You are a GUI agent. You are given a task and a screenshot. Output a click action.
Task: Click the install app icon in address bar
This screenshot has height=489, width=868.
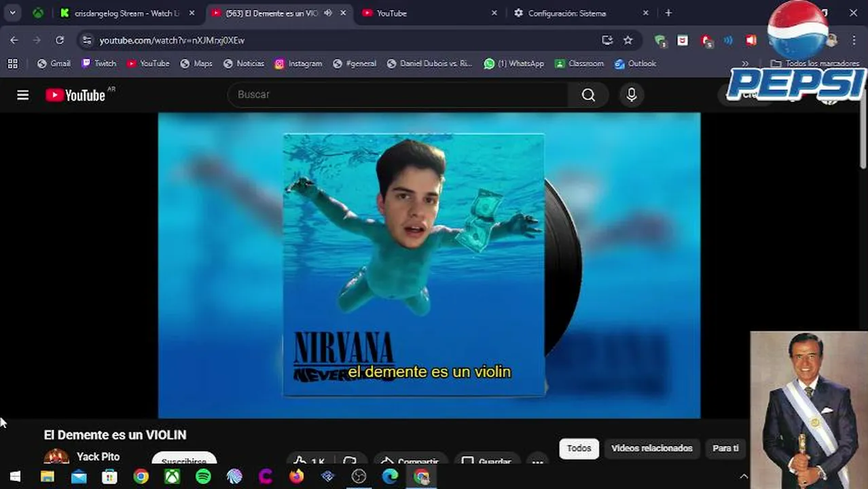click(x=607, y=40)
